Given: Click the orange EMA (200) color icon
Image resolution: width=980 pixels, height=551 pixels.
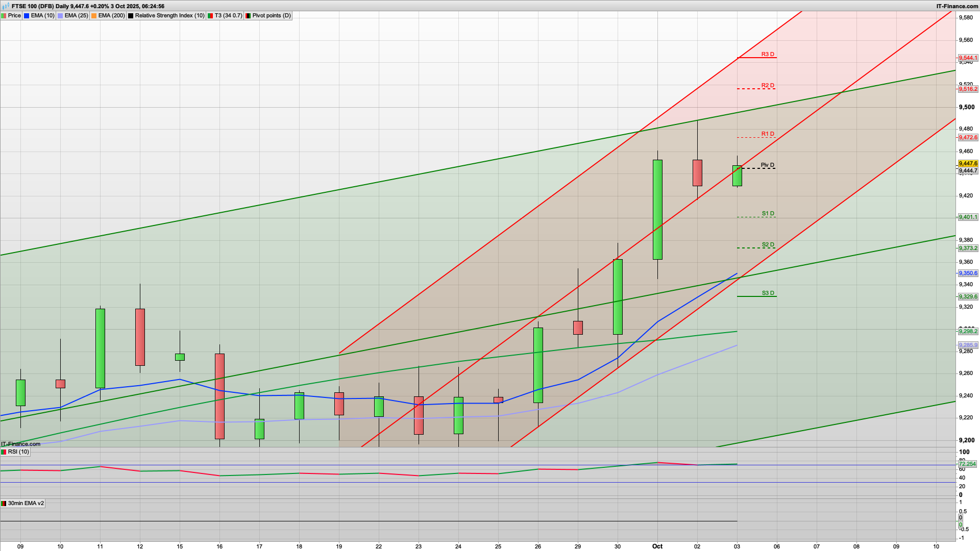Looking at the screenshot, I should [x=94, y=16].
